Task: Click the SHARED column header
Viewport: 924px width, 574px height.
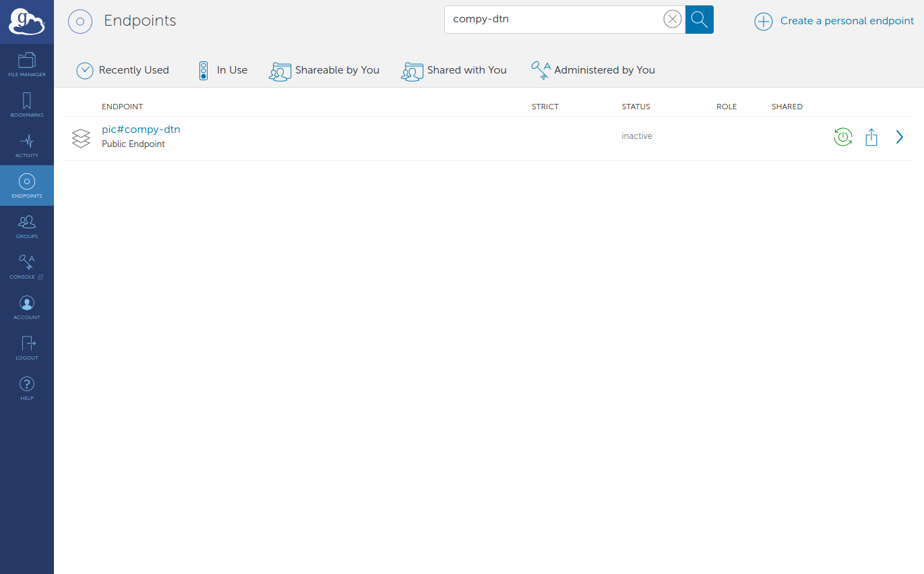Action: coord(787,107)
